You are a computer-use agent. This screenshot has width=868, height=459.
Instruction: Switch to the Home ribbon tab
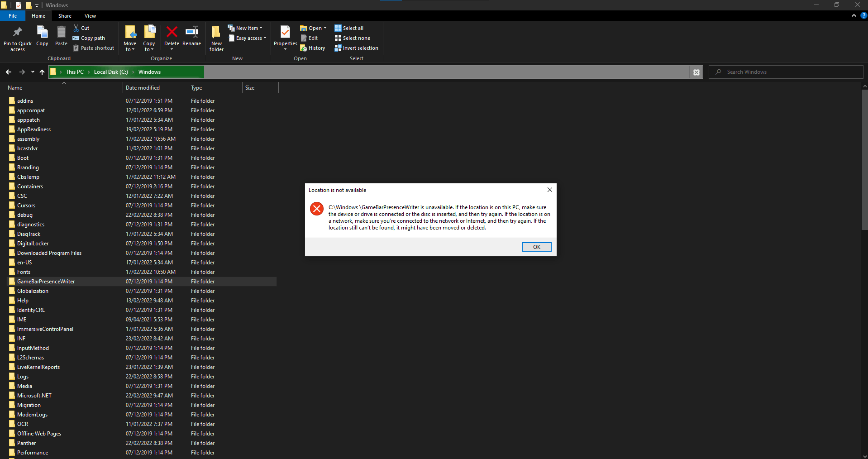[x=38, y=16]
